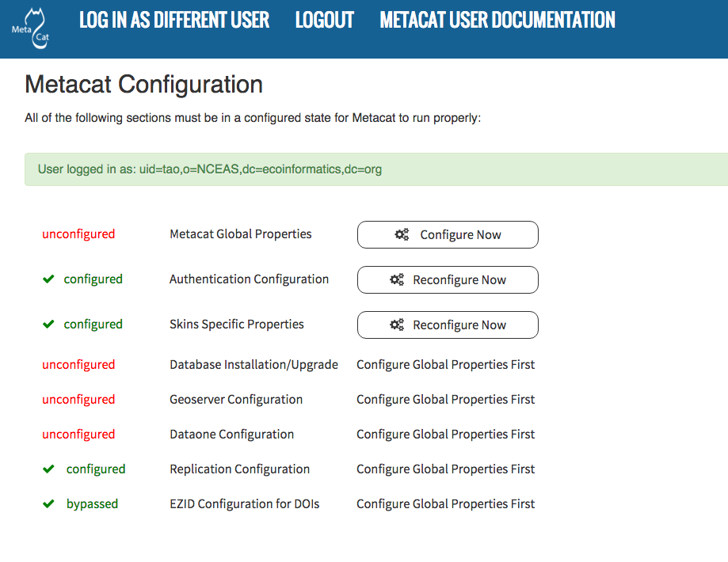The height and width of the screenshot is (562, 728).
Task: Click the Geoserver Configuration label
Action: tap(236, 400)
